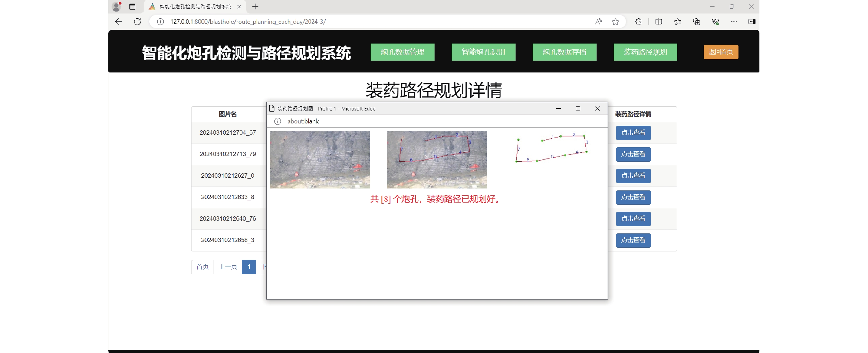Add this page to favorites star

pos(615,21)
